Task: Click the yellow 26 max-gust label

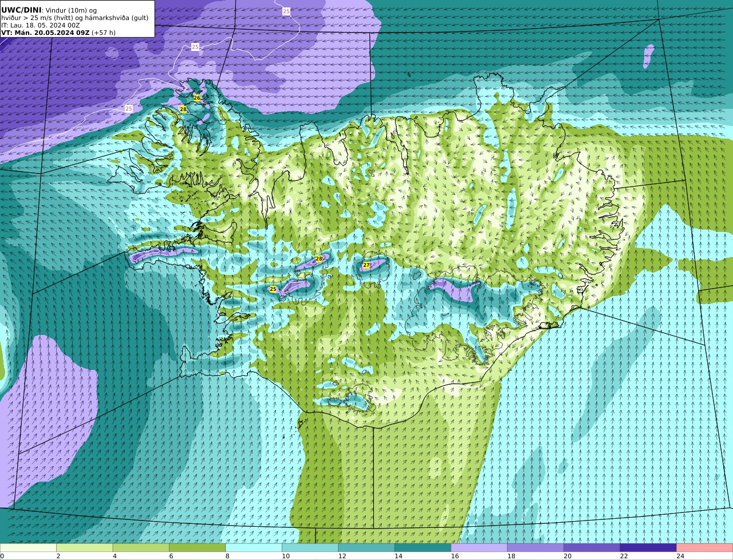Action: (x=197, y=98)
